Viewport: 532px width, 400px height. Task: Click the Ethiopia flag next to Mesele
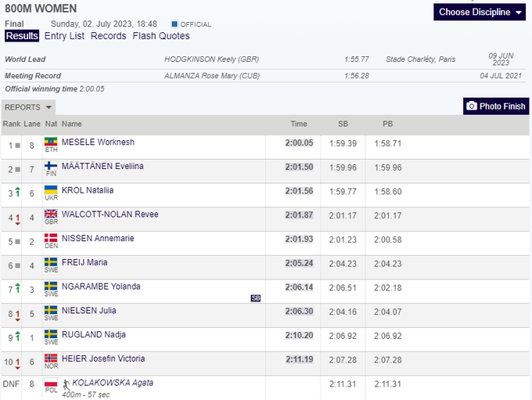click(51, 142)
